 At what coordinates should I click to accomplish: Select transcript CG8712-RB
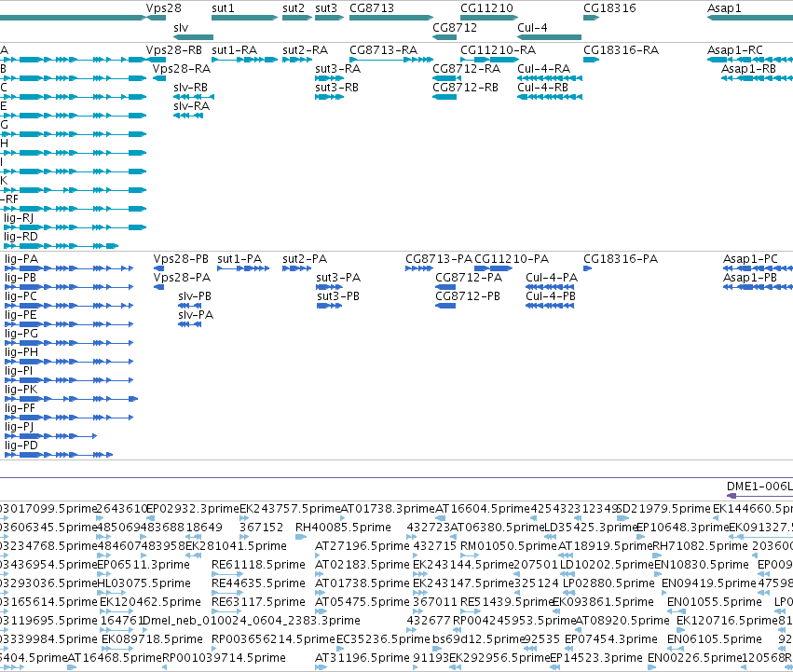coord(444,97)
